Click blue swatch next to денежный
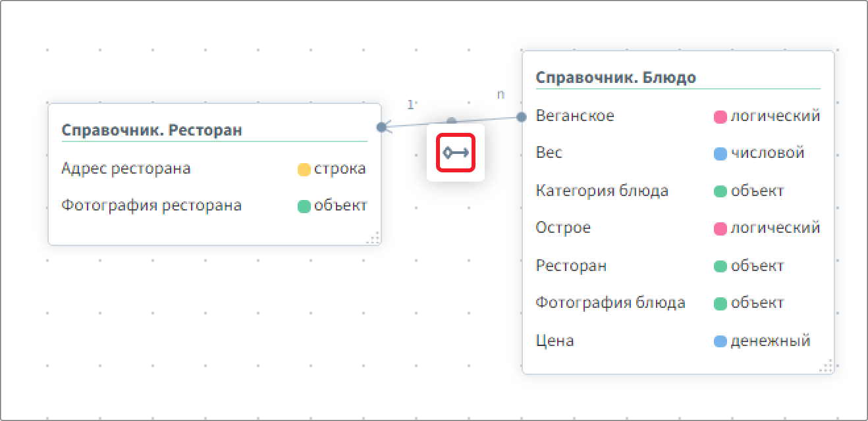Viewport: 868px width, 421px height. coord(720,341)
